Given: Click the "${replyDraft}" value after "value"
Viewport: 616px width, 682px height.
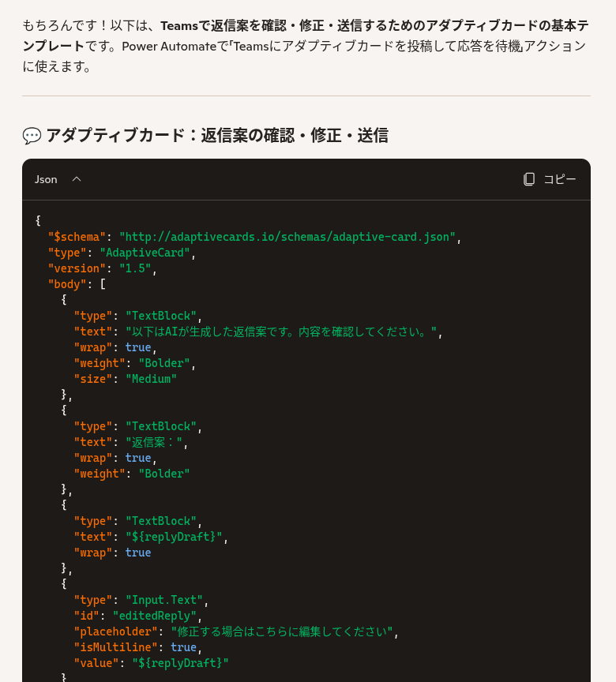Looking at the screenshot, I should click(180, 663).
